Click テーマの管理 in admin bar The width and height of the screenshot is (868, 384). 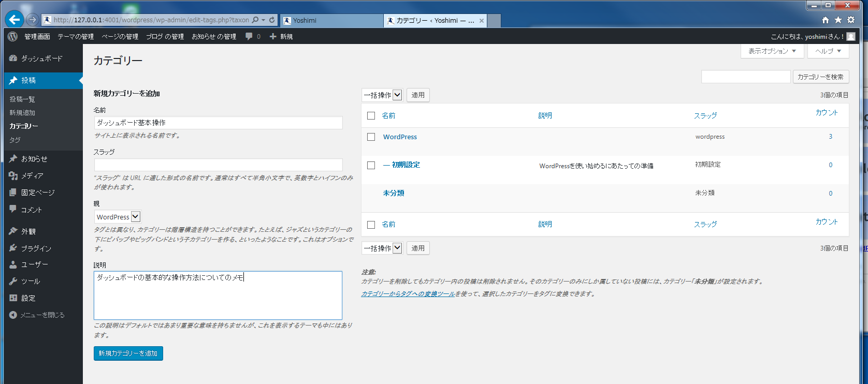point(76,36)
